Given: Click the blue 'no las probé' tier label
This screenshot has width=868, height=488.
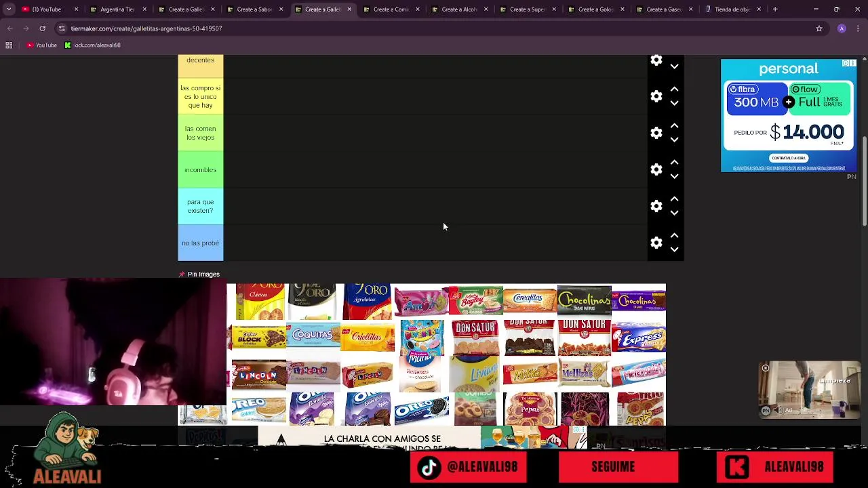Looking at the screenshot, I should 201,243.
